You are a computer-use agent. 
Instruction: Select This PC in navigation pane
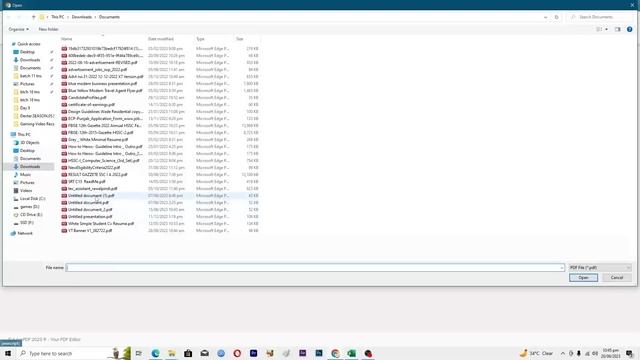(x=24, y=134)
